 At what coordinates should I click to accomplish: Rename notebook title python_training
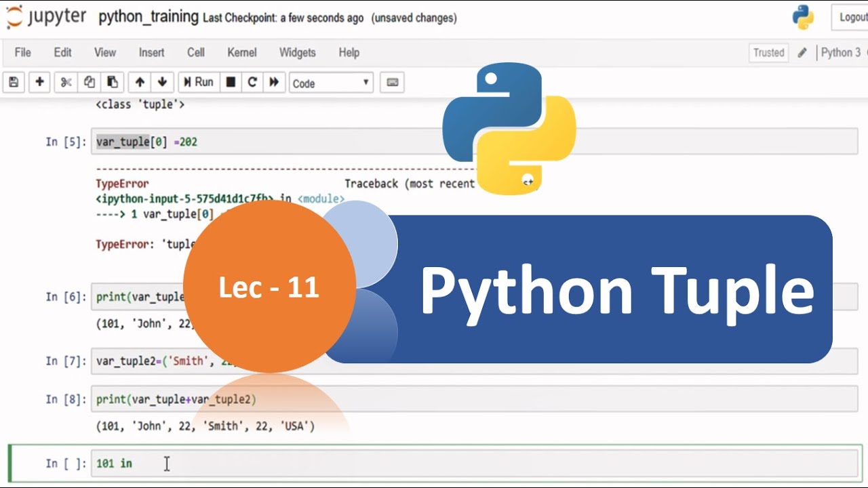(x=149, y=17)
